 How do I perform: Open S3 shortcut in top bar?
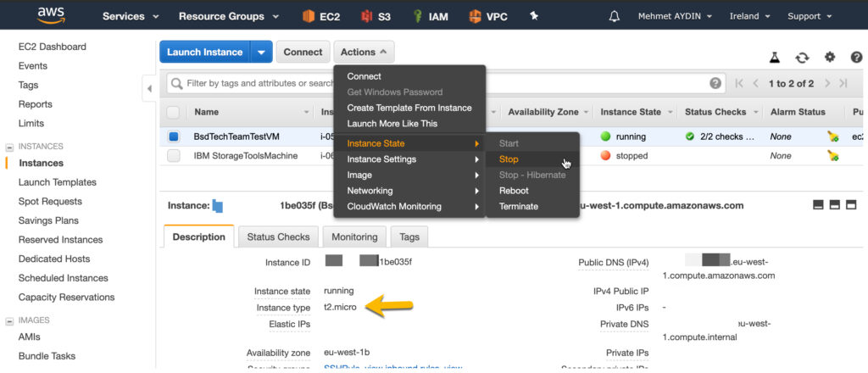coord(376,16)
